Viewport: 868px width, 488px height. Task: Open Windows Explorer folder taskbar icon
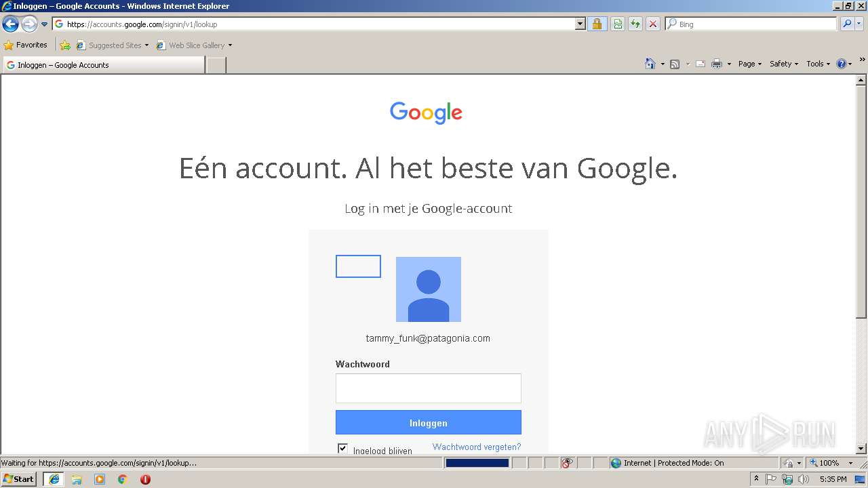(77, 479)
